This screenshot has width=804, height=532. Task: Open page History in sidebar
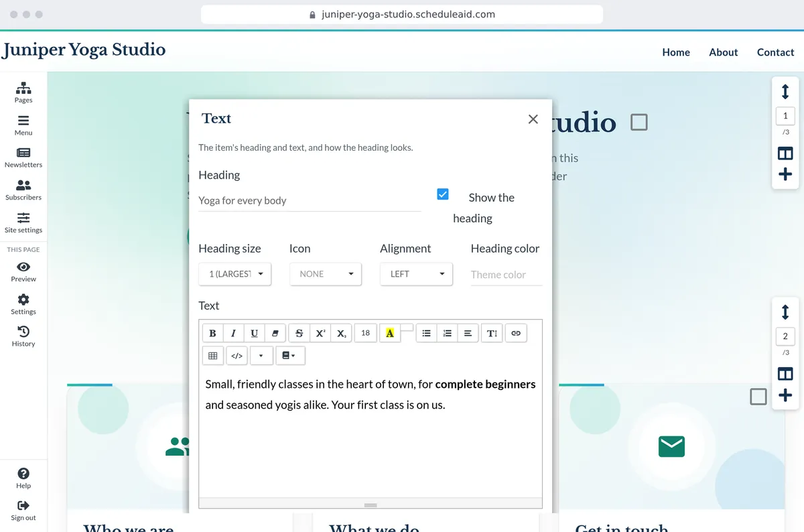23,336
